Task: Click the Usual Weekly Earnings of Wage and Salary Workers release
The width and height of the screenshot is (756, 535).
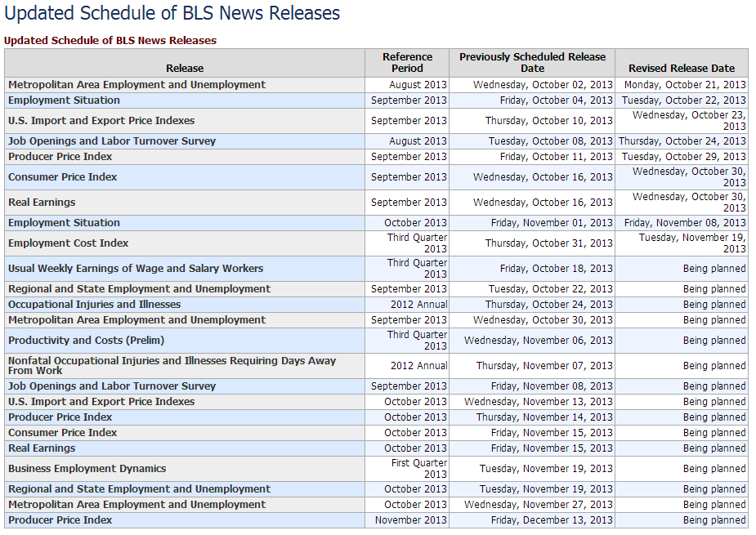Action: [x=136, y=269]
